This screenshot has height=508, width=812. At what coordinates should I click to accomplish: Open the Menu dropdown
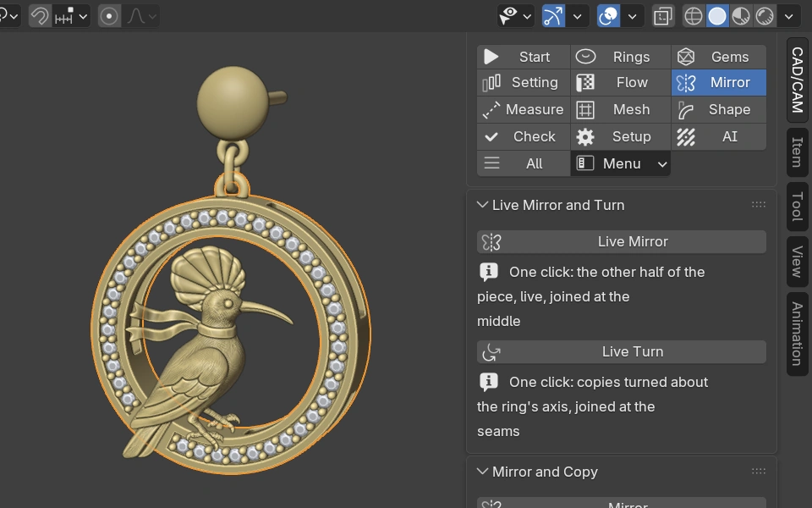[620, 163]
